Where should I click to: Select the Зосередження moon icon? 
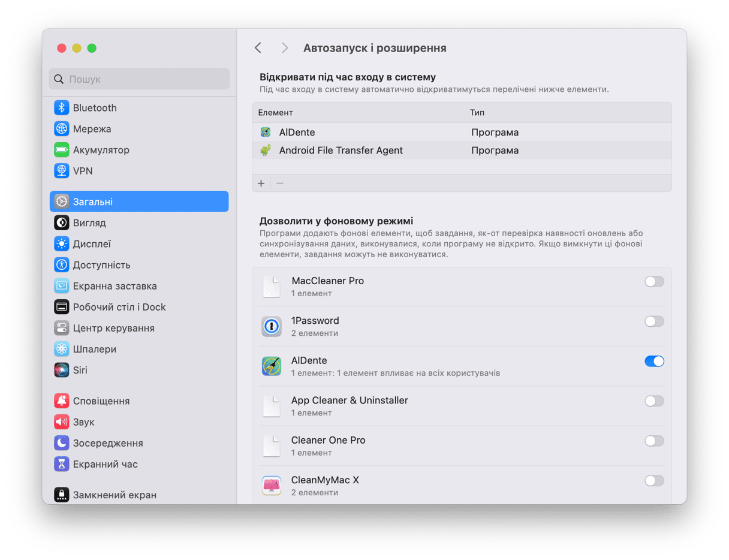62,443
